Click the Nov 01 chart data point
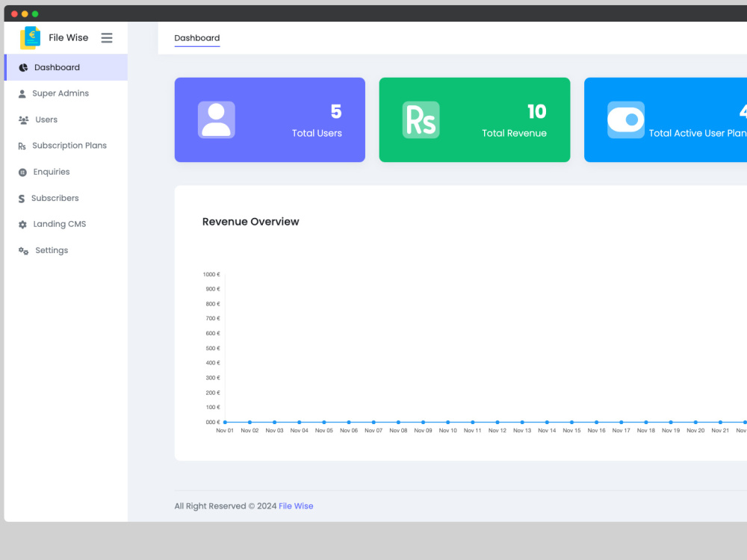Image resolution: width=747 pixels, height=560 pixels. pos(225,422)
